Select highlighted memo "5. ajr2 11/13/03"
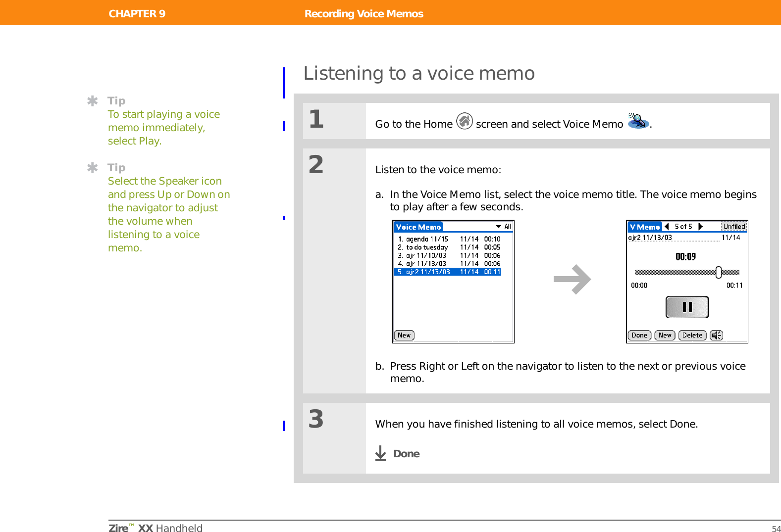Image resolution: width=781 pixels, height=532 pixels. (447, 272)
